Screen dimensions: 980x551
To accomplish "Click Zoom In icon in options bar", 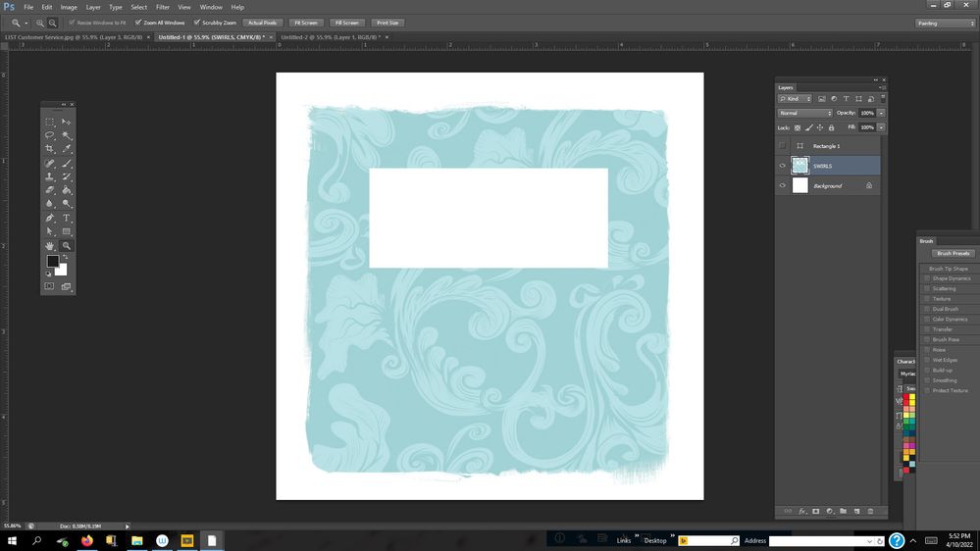I will click(x=40, y=23).
